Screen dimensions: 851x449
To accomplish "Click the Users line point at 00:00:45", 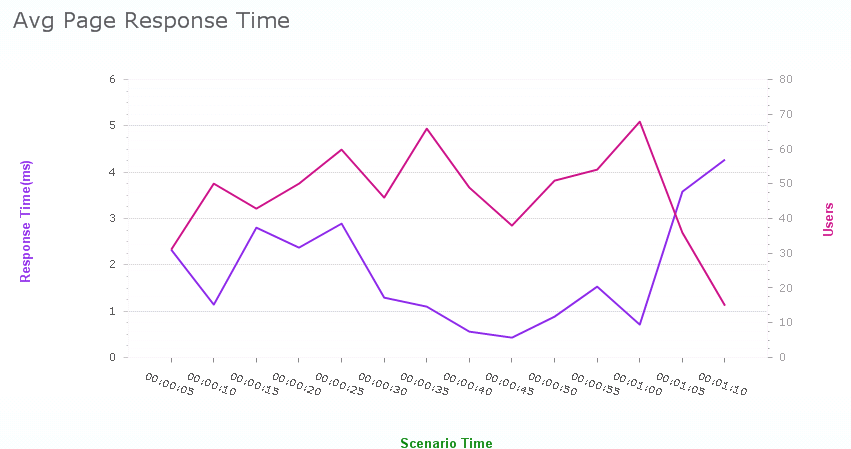I will coord(512,225).
